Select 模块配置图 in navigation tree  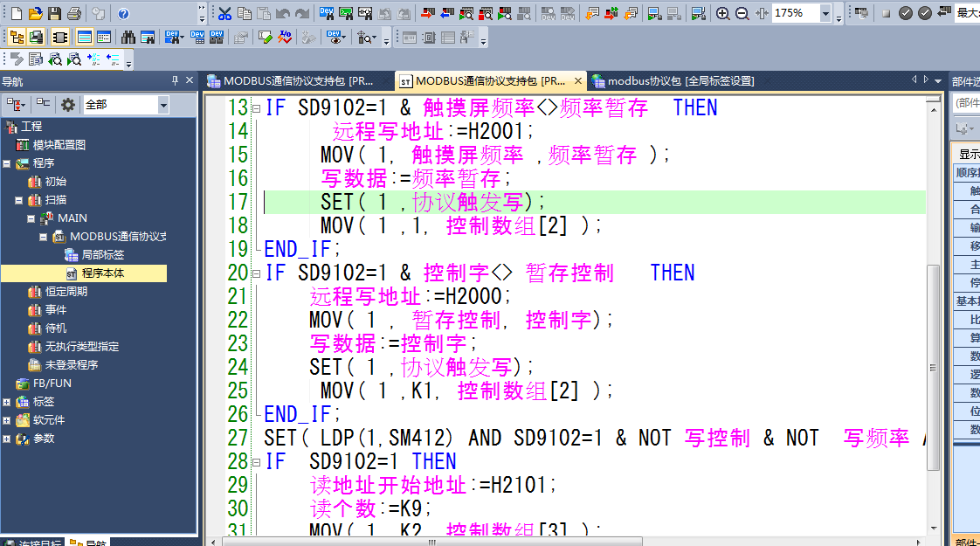click(59, 145)
